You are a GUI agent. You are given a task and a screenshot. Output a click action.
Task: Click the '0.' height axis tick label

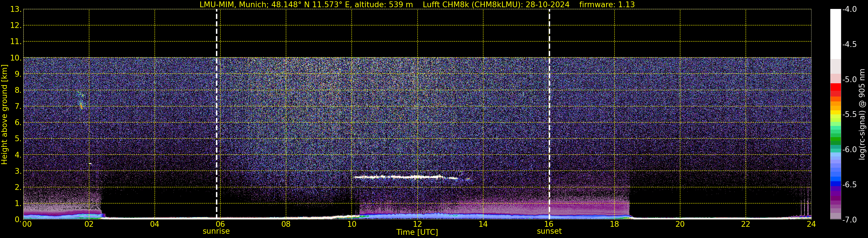[x=18, y=220]
